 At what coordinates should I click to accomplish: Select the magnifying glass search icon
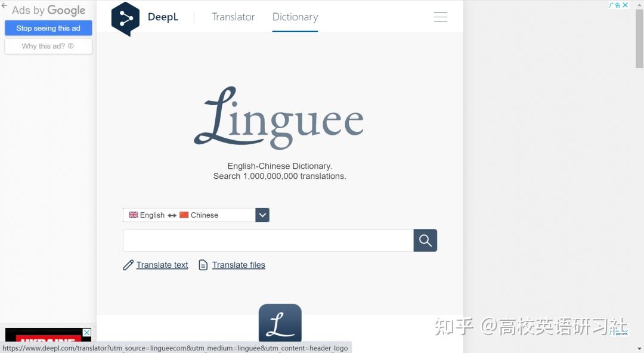tap(425, 240)
